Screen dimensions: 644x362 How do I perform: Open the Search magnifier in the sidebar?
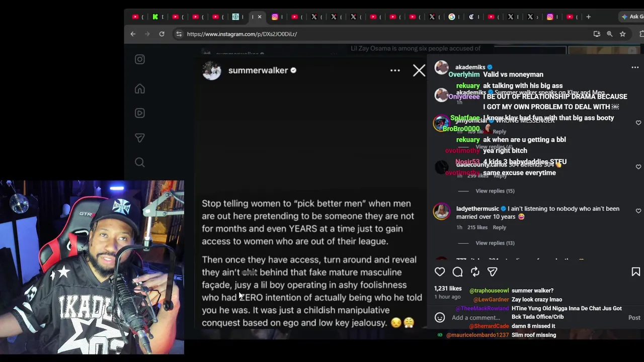[x=140, y=162]
